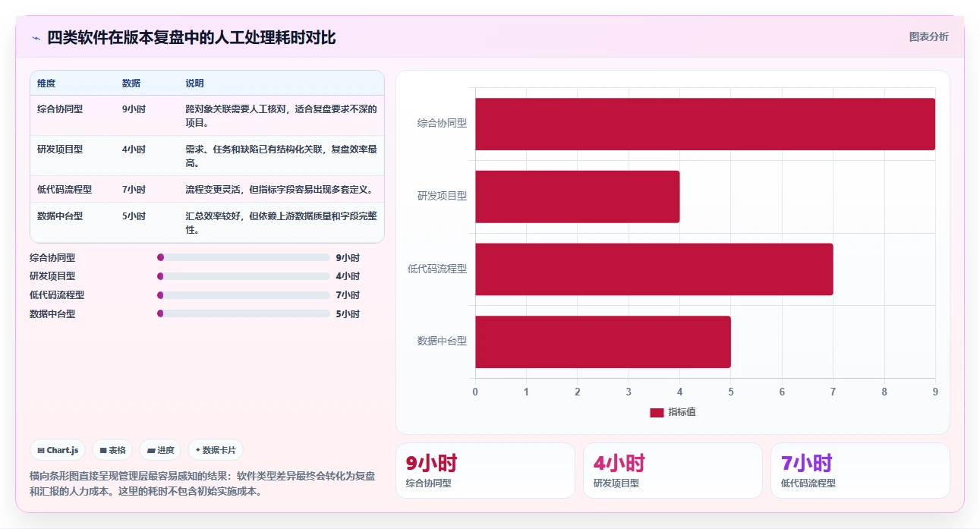Image resolution: width=980 pixels, height=529 pixels.
Task: Click the 综合协同型 table cell
Action: point(60,109)
